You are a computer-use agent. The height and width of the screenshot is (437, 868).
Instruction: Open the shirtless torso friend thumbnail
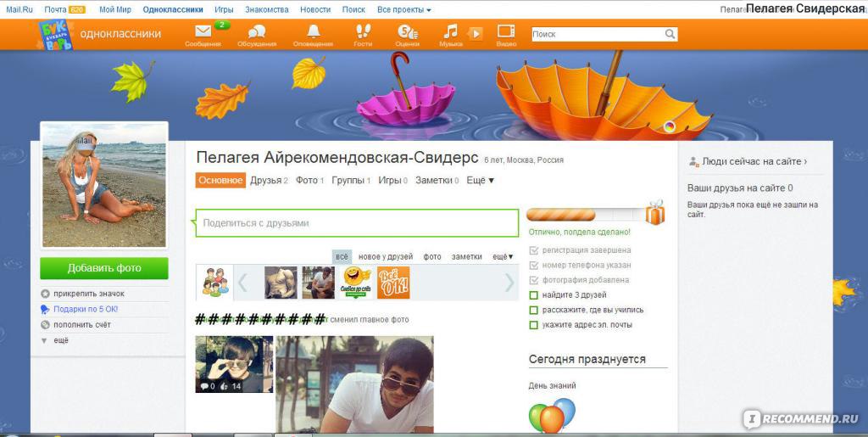(281, 283)
